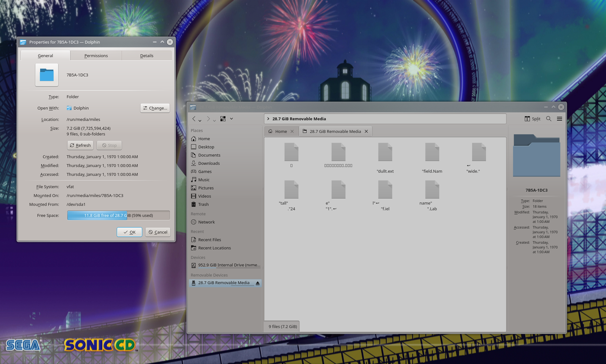This screenshot has width=606, height=364.
Task: Open Network under Remote
Action: (225, 222)
